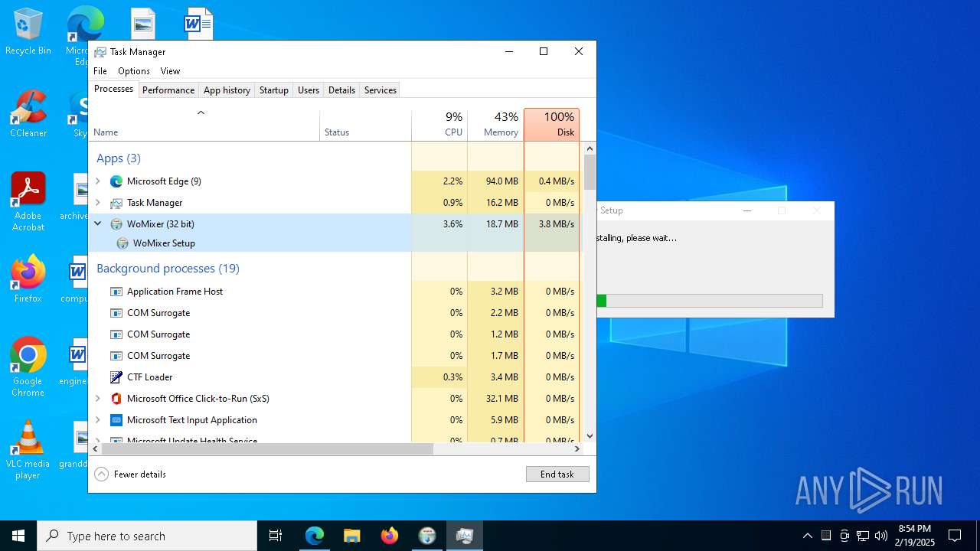Screen dimensions: 980x551
Task: Launch Firefox desktop shortcut
Action: click(x=28, y=279)
